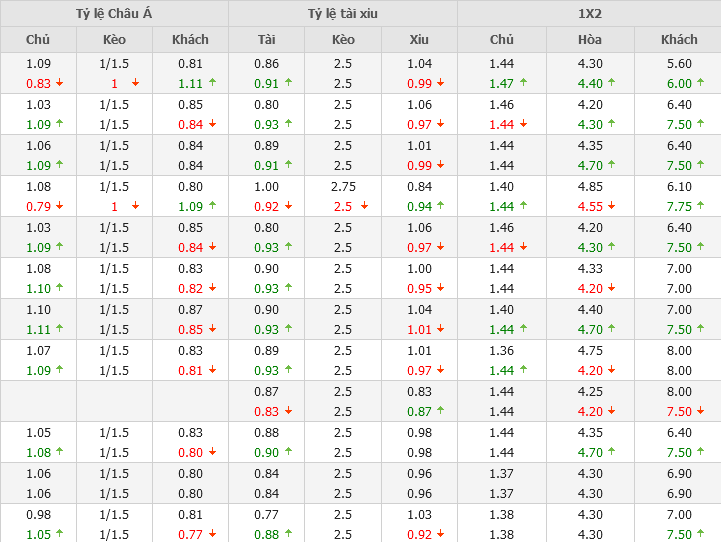Click the green up arrow beside 1.05
The image size is (721, 542).
tap(59, 534)
